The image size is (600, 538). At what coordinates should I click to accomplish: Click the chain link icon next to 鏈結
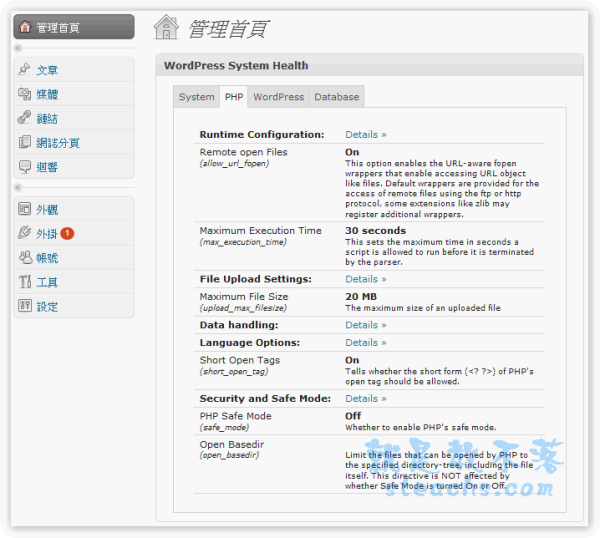[24, 117]
